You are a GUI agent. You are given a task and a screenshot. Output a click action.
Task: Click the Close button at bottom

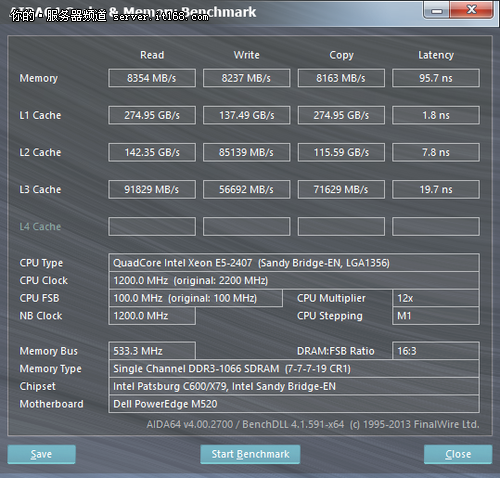point(458,454)
